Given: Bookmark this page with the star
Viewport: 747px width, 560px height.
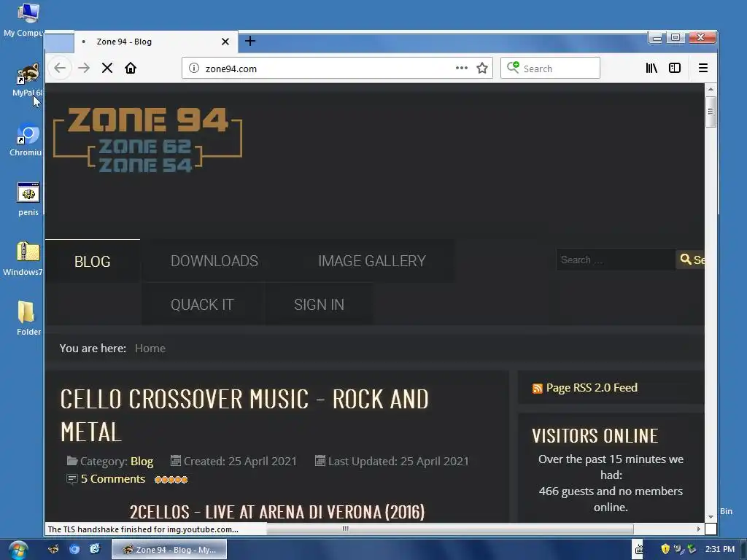Looking at the screenshot, I should (482, 68).
